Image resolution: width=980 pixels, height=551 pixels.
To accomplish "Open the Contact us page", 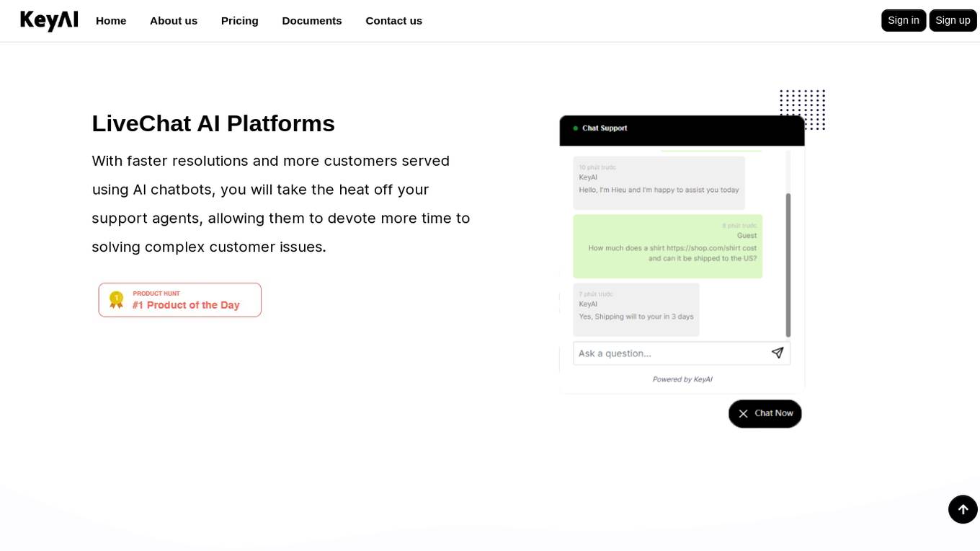I will [394, 20].
